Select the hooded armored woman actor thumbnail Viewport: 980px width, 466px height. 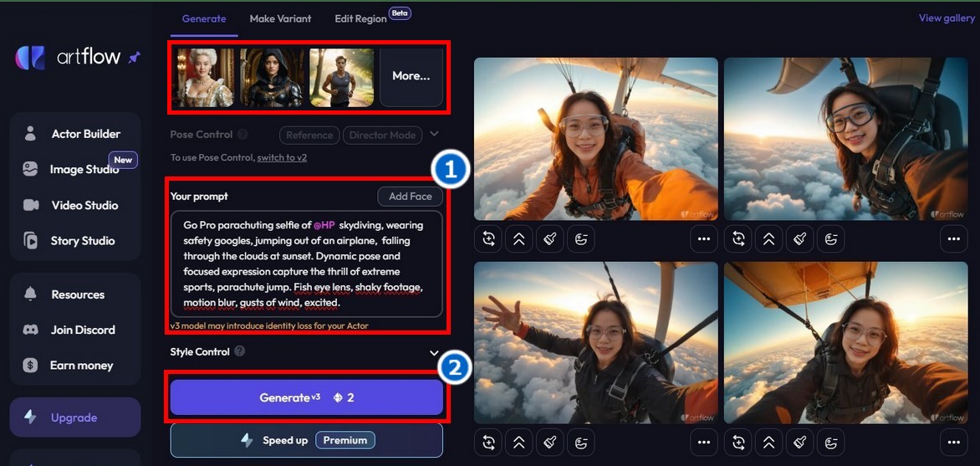point(272,78)
